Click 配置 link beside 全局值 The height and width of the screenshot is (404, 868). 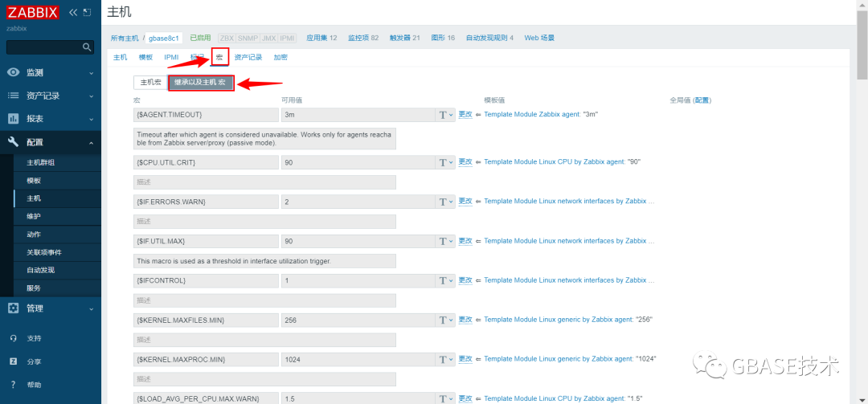point(702,100)
